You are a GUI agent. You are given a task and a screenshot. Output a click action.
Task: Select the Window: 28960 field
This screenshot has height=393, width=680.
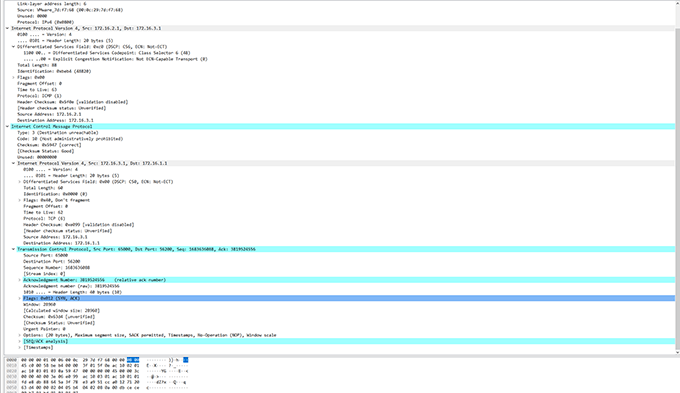click(x=39, y=305)
